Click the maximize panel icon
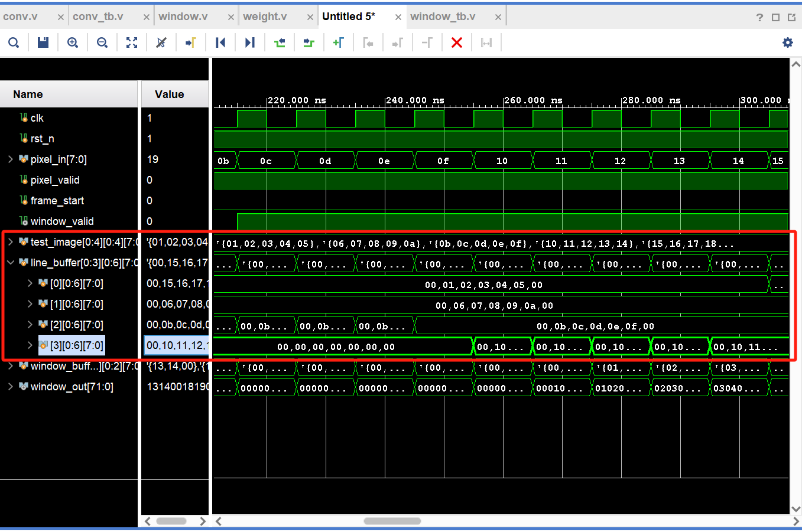This screenshot has height=532, width=802. pyautogui.click(x=776, y=17)
